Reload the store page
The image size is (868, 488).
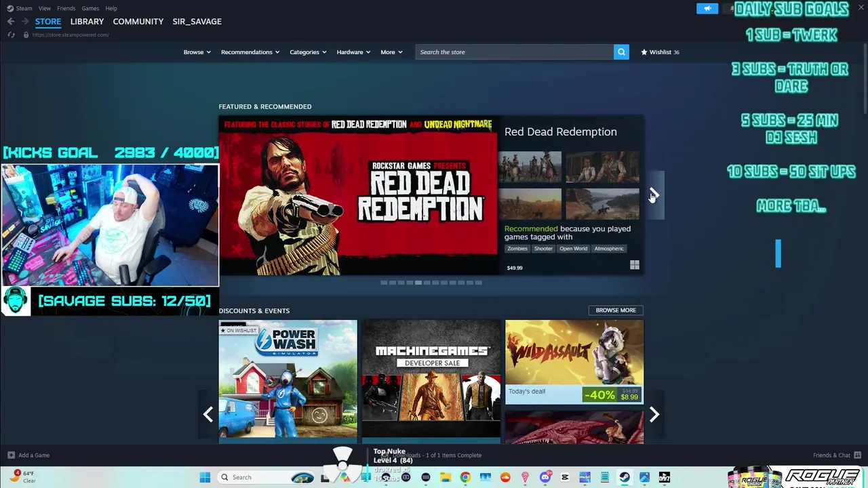coord(11,35)
